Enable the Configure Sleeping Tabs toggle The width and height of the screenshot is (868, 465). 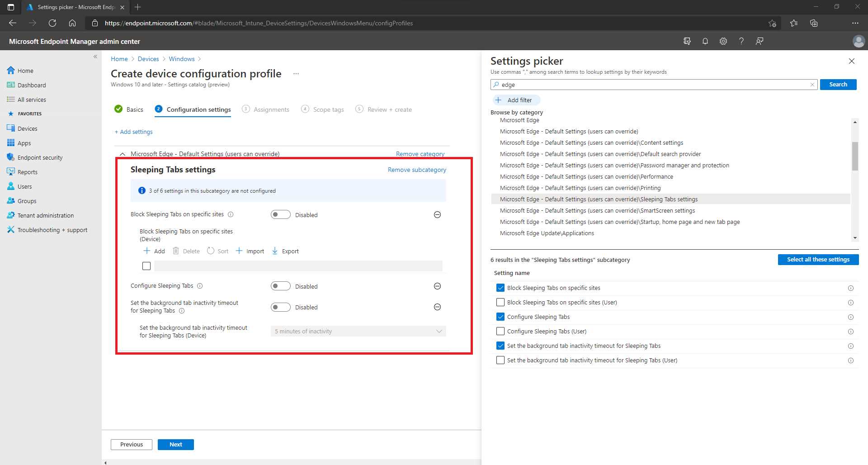[x=280, y=286]
